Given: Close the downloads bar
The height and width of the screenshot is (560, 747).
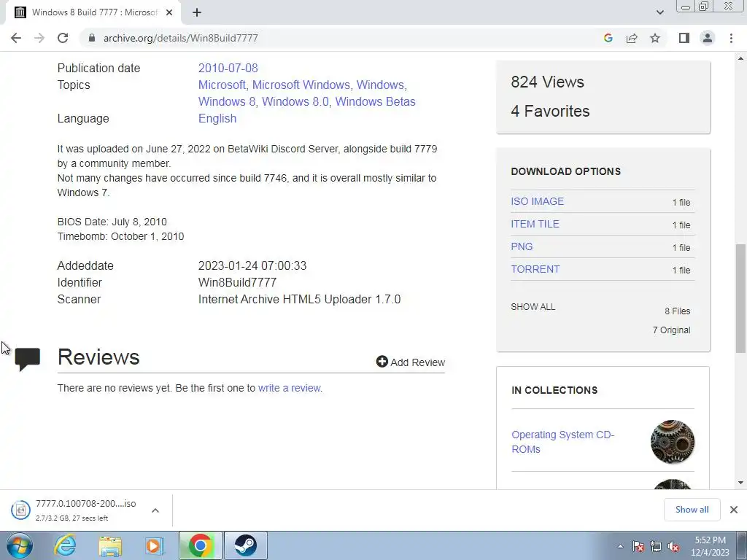Looking at the screenshot, I should point(734,510).
